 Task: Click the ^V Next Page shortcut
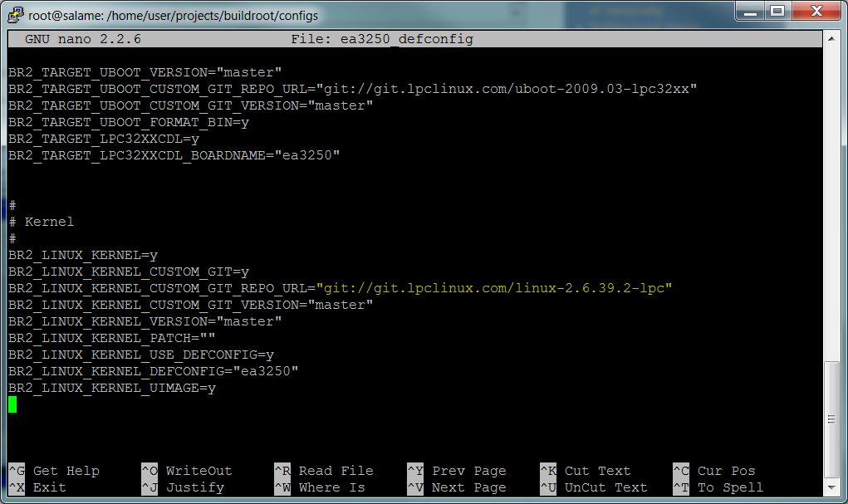[x=457, y=487]
